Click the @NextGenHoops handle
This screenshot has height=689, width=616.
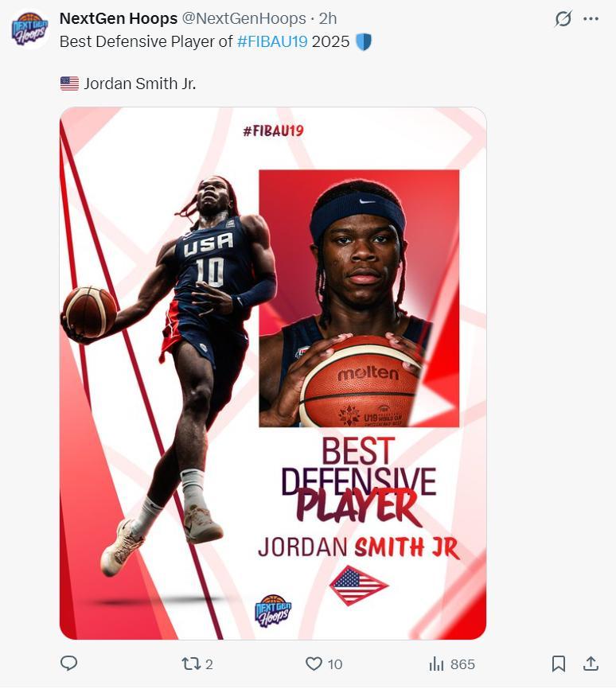(x=244, y=18)
